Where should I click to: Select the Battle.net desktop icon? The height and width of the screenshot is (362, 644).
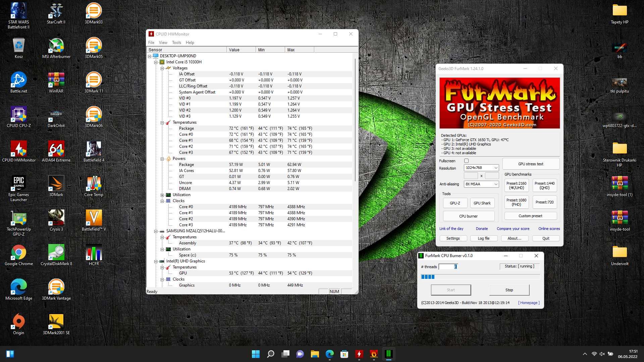18,82
